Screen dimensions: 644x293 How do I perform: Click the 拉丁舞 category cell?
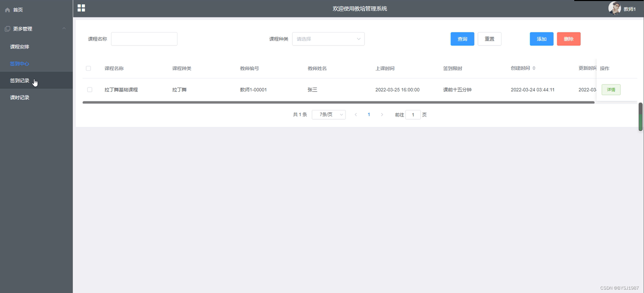point(179,90)
